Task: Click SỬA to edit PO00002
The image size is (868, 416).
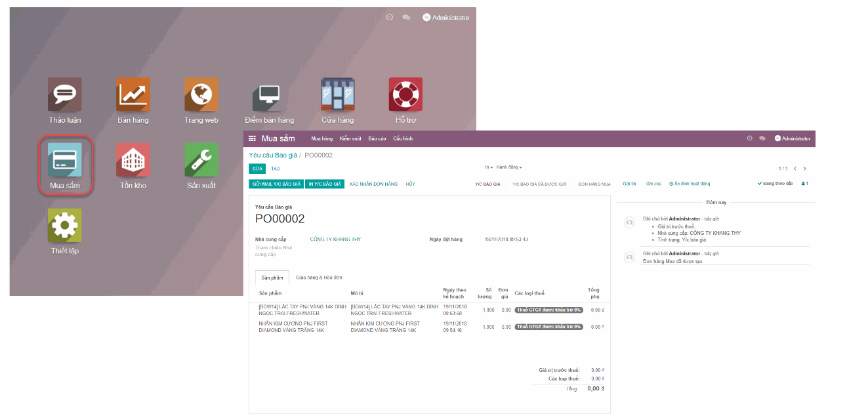Action: 257,168
